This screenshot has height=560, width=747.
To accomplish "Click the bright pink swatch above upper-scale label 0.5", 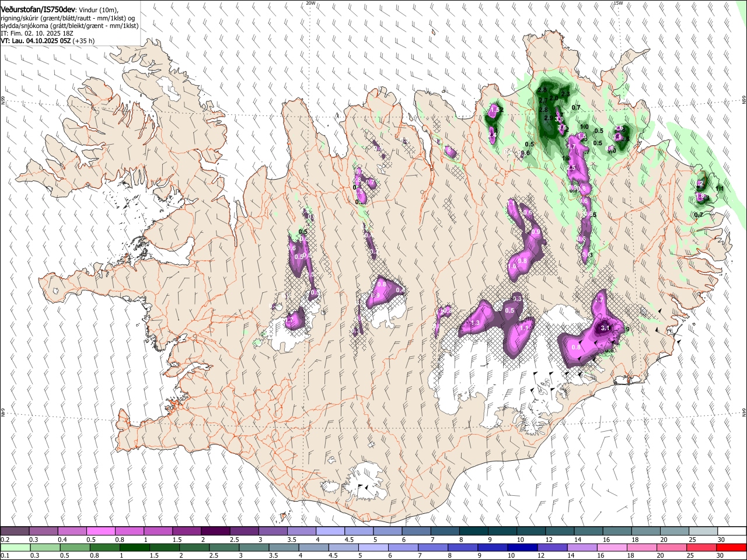I will click(100, 531).
